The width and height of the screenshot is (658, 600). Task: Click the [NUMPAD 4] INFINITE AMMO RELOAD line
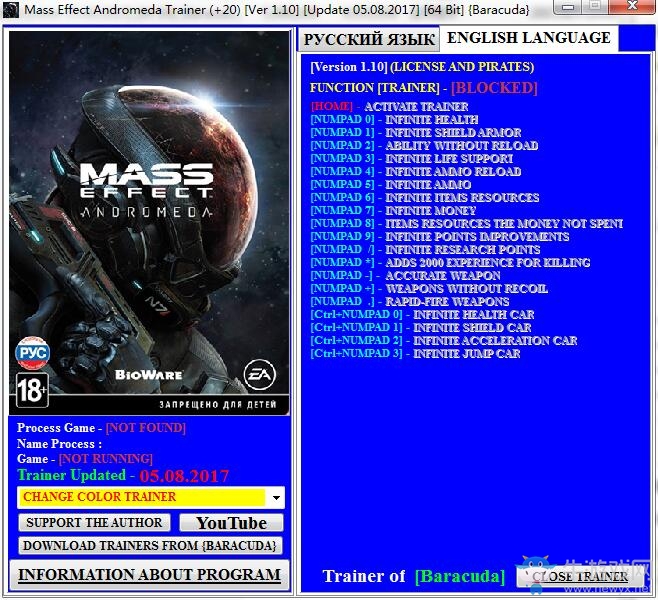(x=416, y=172)
